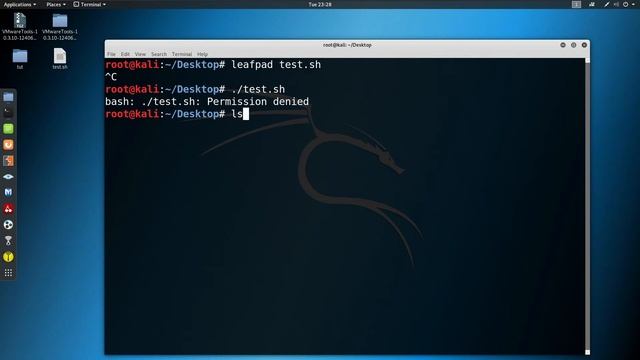The image size is (640, 360).
Task: Click the workspace indicator in the top bar
Action: click(x=576, y=4)
